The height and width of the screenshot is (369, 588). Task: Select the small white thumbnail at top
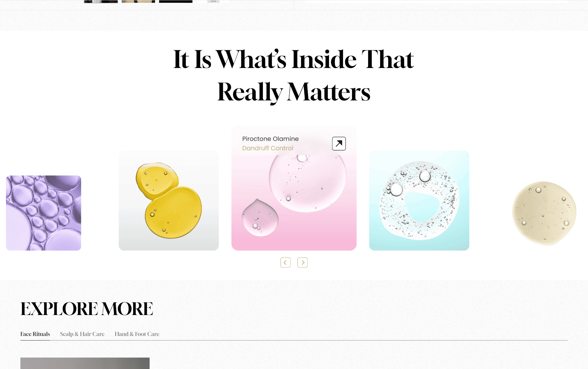213,1
